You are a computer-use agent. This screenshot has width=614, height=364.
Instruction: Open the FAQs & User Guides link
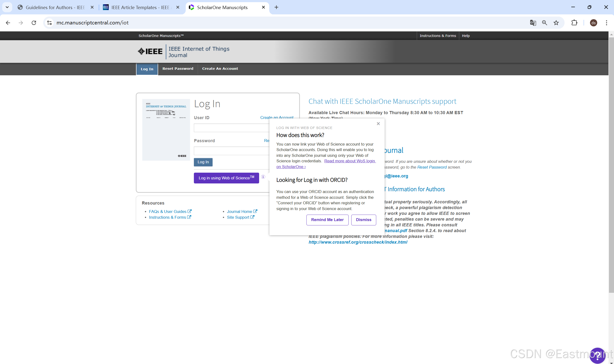[168, 211]
